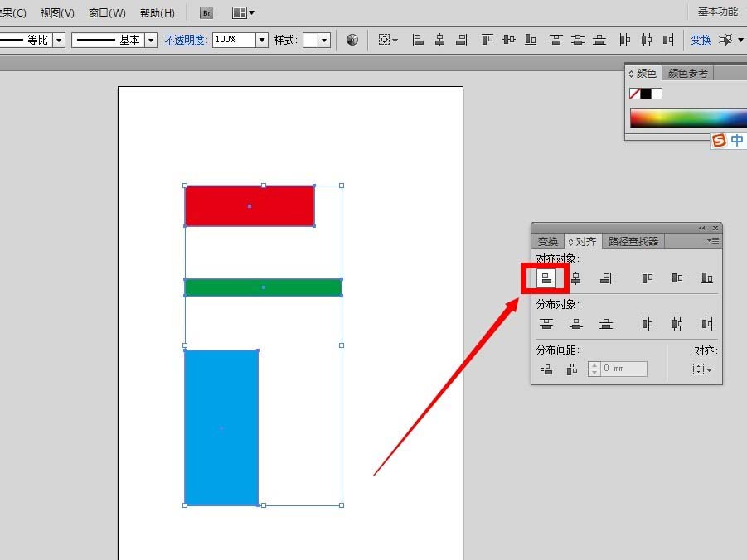Image resolution: width=747 pixels, height=560 pixels.
Task: Click vertical distribute bottom in control bar
Action: pos(599,40)
